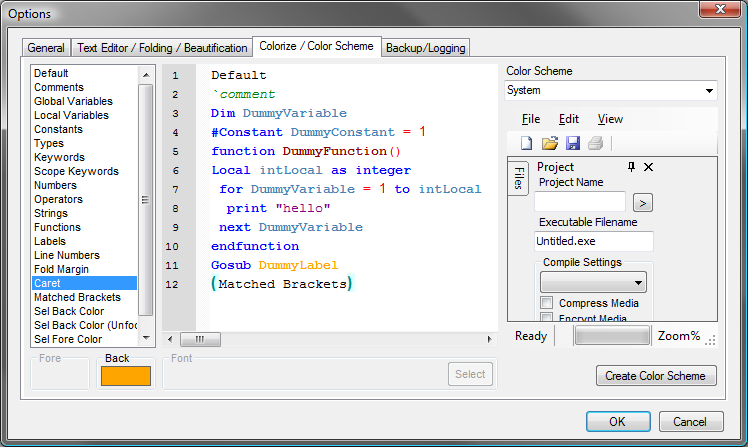The image size is (748, 447).
Task: Click the orange DummyLabel text in preview
Action: [x=298, y=265]
